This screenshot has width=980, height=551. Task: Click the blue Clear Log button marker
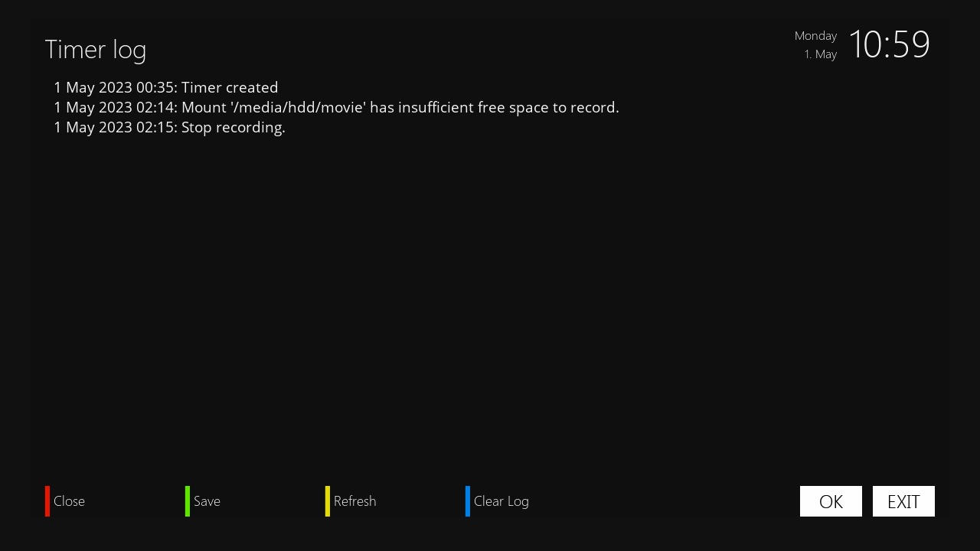468,501
